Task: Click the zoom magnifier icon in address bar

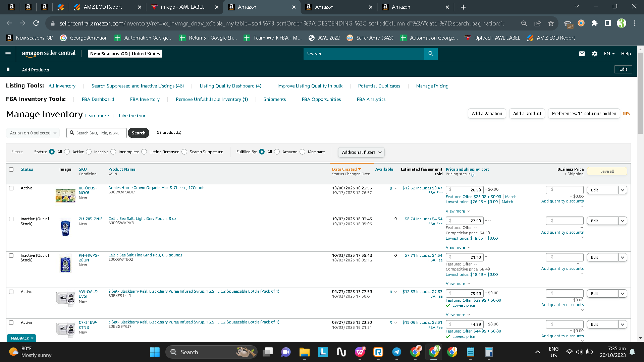Action: (x=524, y=23)
